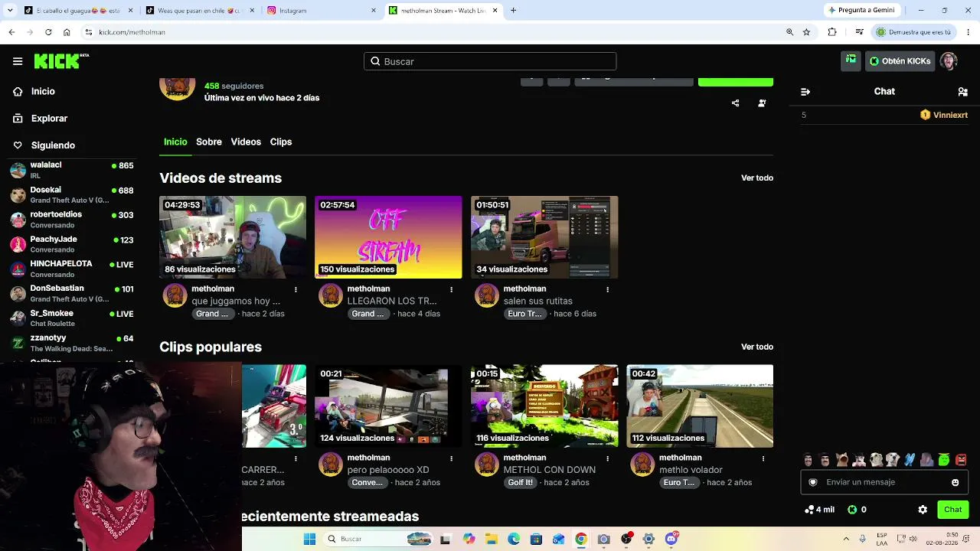Click the Golf It! category tag
Image resolution: width=980 pixels, height=551 pixels.
pos(520,483)
